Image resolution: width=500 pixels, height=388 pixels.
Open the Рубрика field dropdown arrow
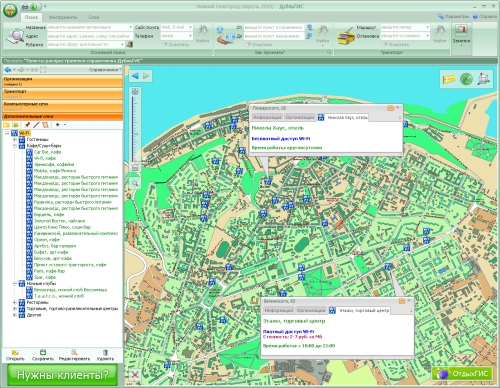122,44
